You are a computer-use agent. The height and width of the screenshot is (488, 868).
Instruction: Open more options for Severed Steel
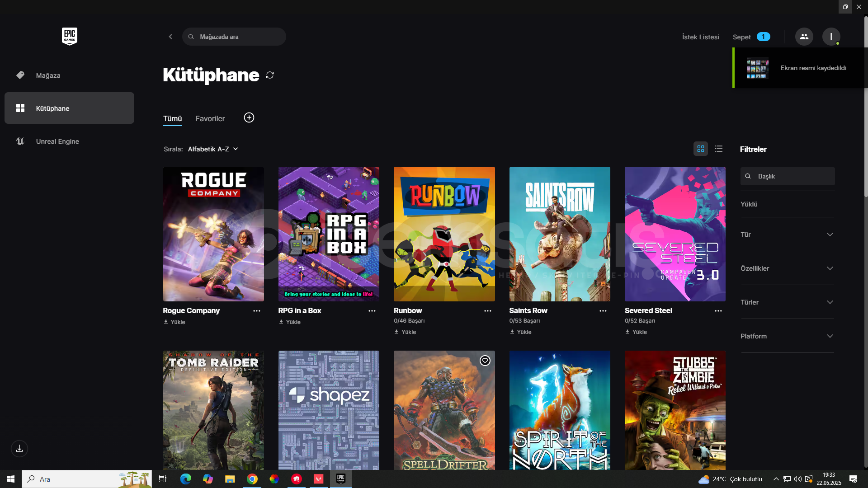click(718, 311)
